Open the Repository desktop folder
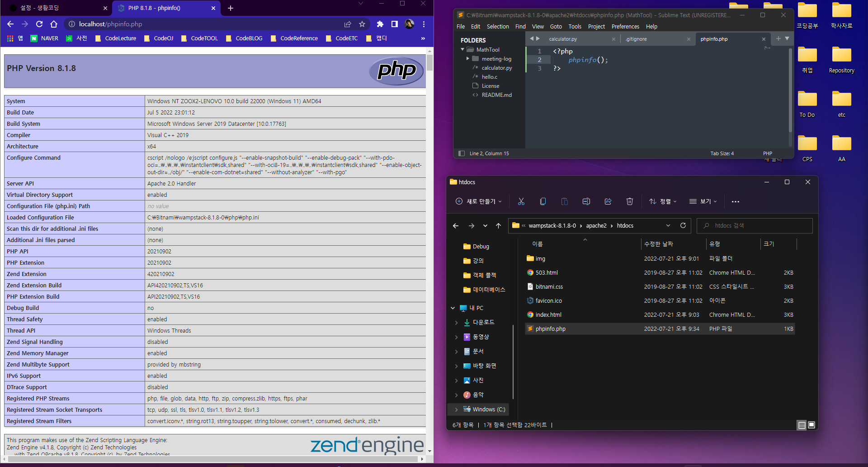This screenshot has height=467, width=868. point(842,60)
